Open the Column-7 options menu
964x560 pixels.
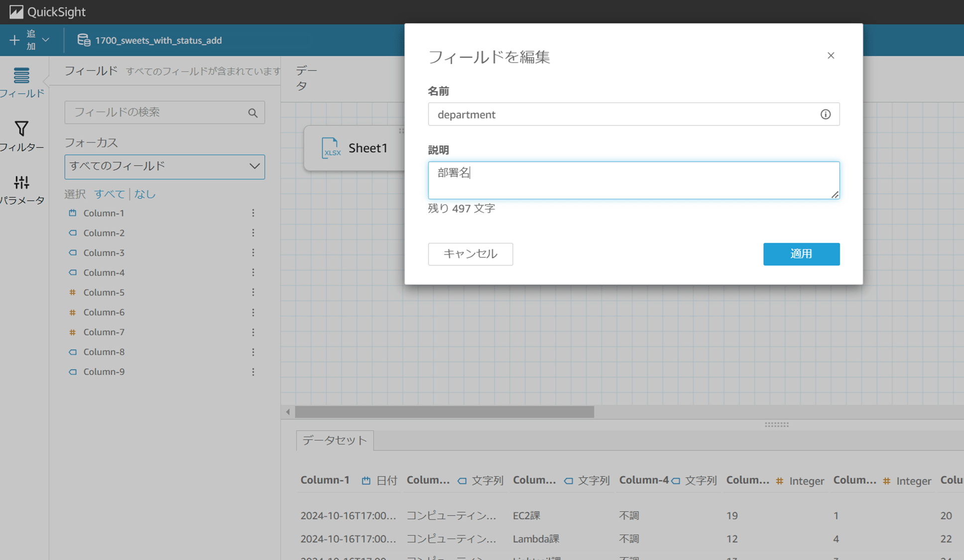pos(253,332)
